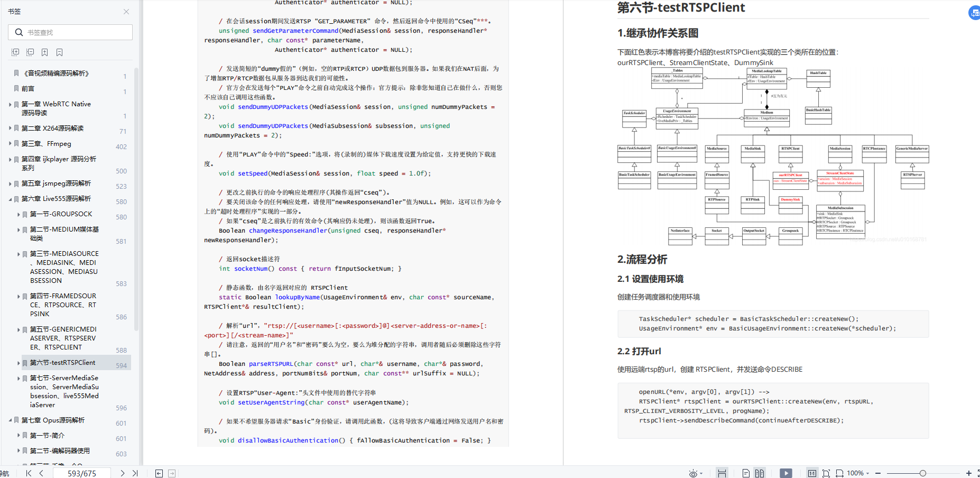Expand 第五章 jsmpeg源码解析 bookmark
This screenshot has width=980, height=478.
pos(10,183)
